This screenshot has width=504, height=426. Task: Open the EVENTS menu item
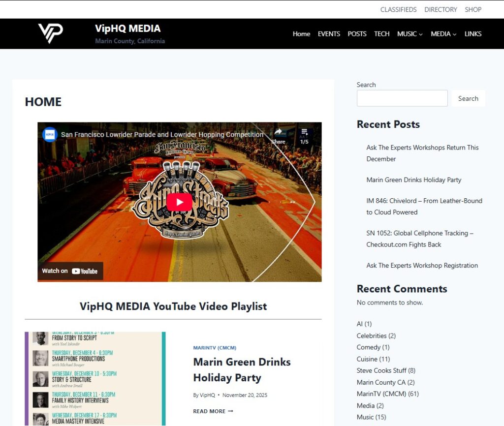(329, 34)
